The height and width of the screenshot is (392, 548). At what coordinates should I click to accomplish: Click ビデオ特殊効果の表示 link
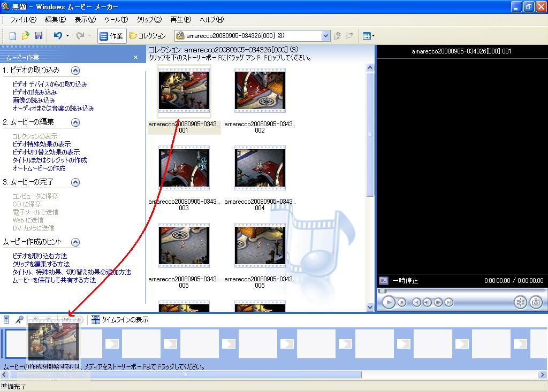point(42,144)
